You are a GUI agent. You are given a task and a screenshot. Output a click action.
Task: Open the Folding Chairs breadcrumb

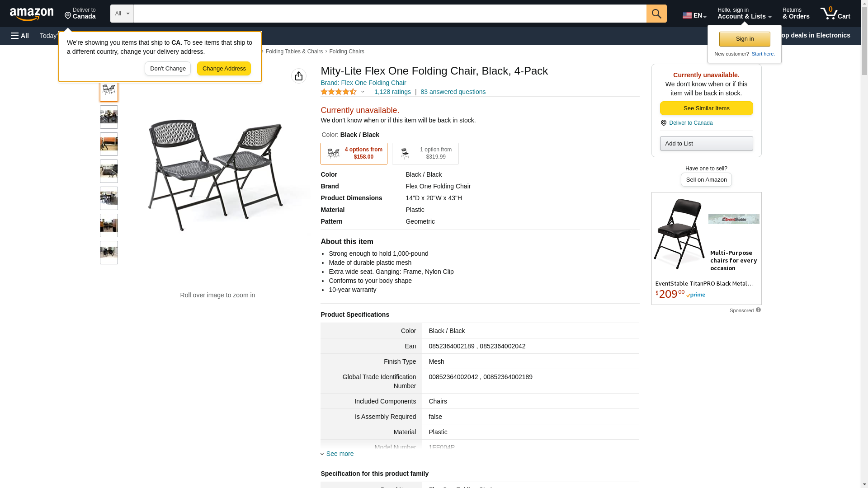tap(347, 52)
